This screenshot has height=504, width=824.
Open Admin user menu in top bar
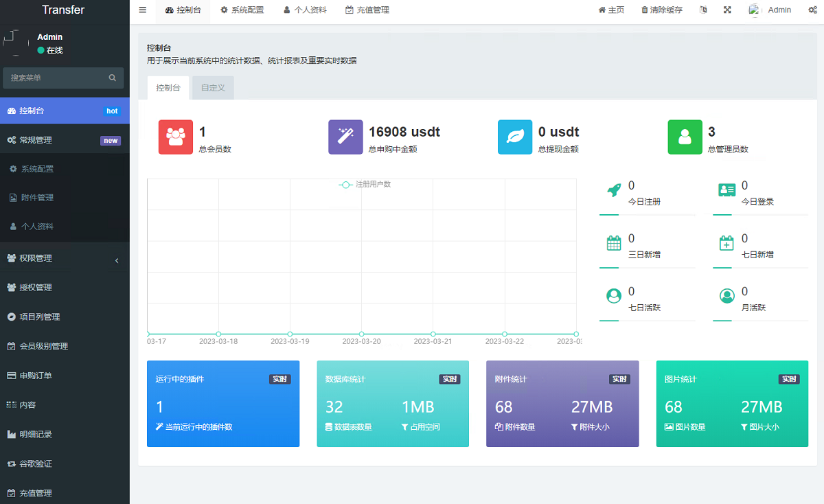[770, 10]
